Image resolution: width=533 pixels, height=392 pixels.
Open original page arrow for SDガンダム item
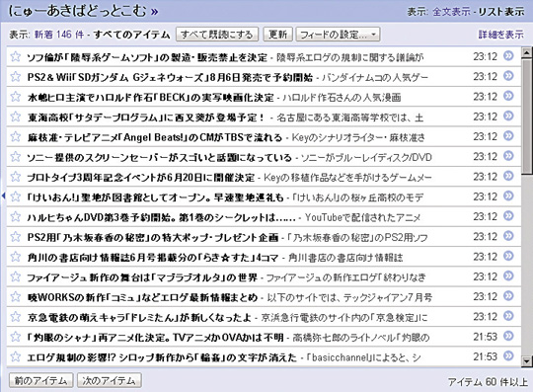pyautogui.click(x=508, y=76)
